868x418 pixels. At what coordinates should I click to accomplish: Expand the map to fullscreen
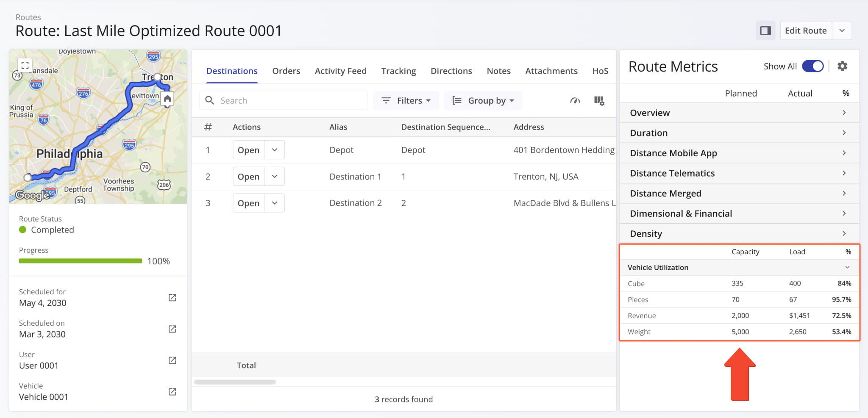click(25, 65)
